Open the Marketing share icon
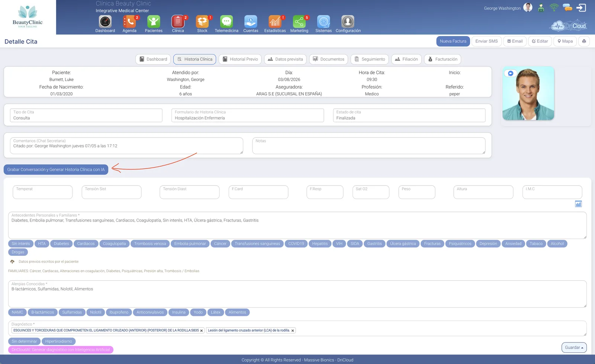 coord(299,22)
